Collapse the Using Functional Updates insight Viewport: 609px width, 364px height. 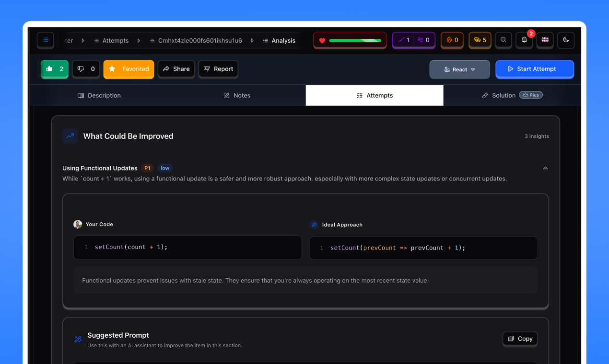[x=545, y=168]
